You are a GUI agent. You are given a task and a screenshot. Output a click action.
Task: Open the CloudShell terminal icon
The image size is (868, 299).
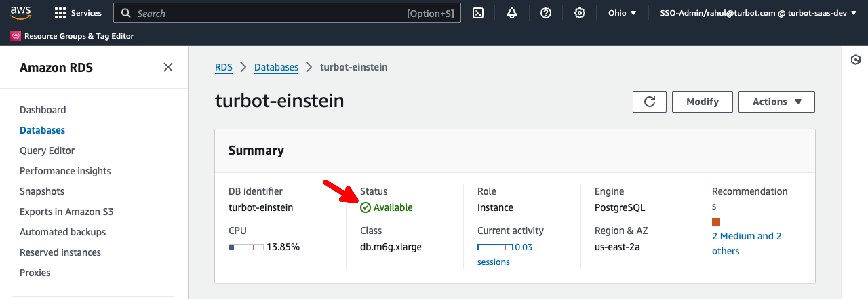point(478,13)
